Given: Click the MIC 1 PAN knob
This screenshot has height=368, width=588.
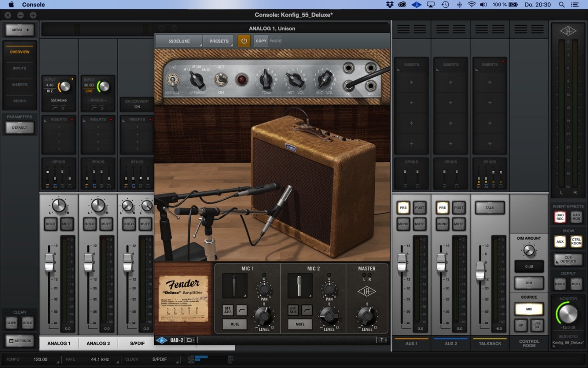Looking at the screenshot, I should tap(264, 289).
